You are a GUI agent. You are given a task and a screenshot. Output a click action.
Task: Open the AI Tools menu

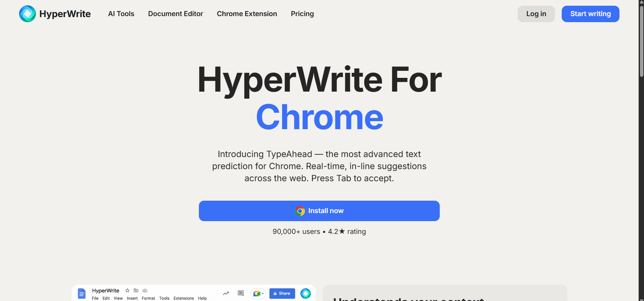[121, 14]
